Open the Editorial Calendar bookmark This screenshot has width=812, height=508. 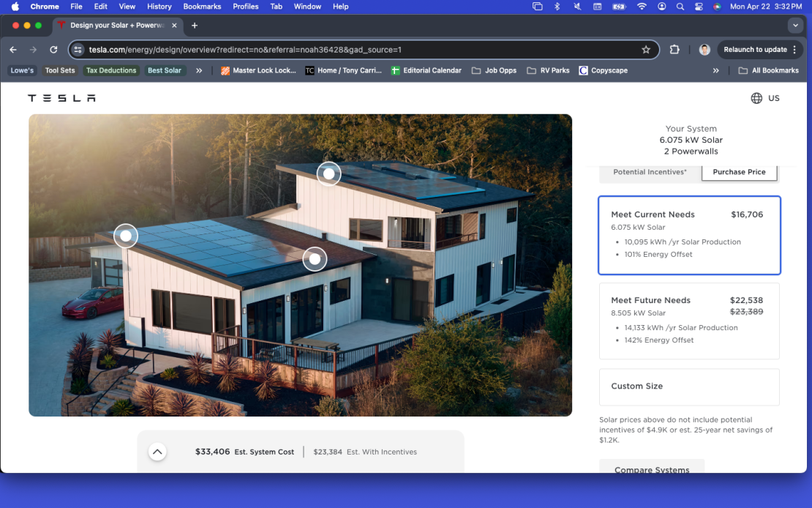tap(426, 70)
